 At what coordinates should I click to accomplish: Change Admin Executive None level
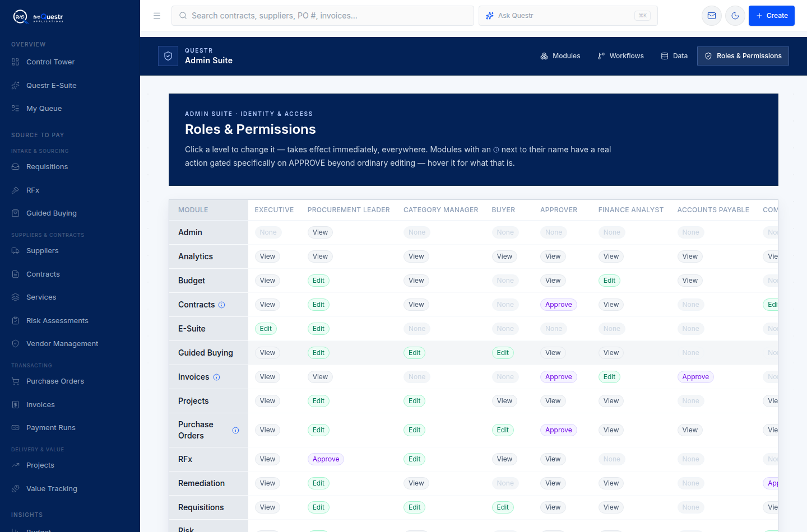(268, 232)
